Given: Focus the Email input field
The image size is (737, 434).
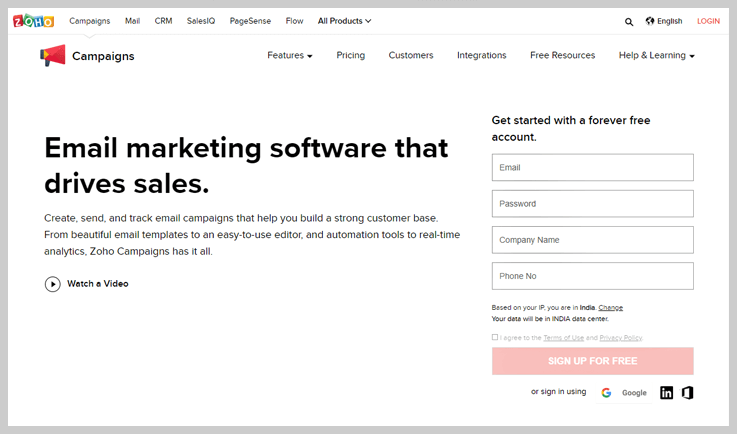Looking at the screenshot, I should (x=592, y=167).
